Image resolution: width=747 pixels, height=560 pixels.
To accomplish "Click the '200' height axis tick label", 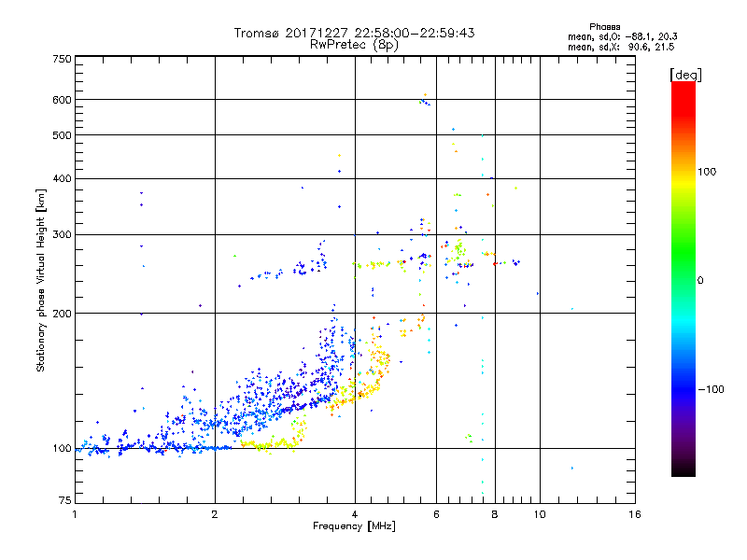I will (x=62, y=314).
